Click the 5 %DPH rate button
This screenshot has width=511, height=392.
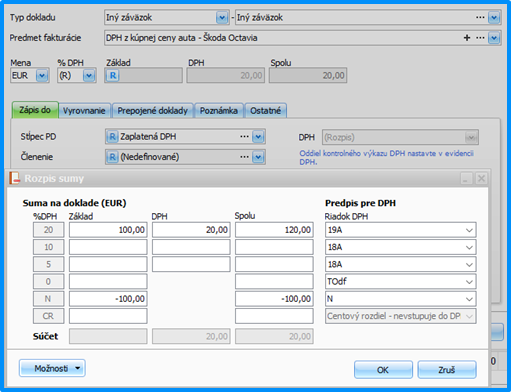[48, 265]
